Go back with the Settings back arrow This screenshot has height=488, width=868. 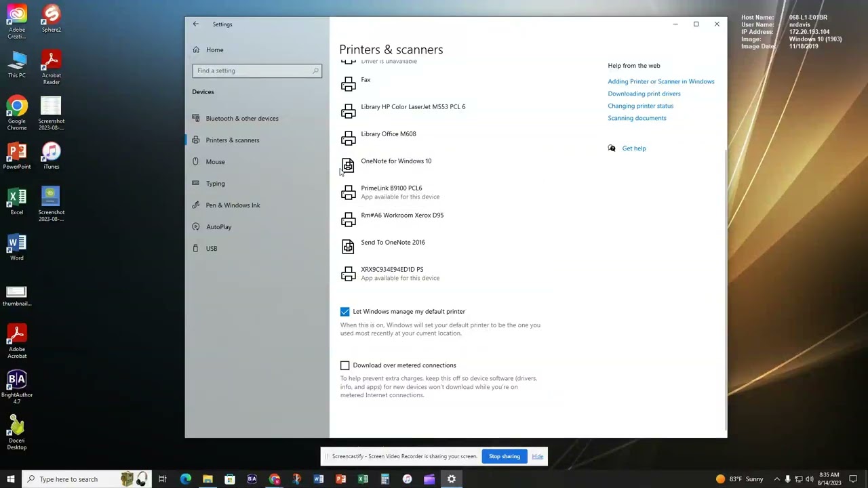click(195, 24)
